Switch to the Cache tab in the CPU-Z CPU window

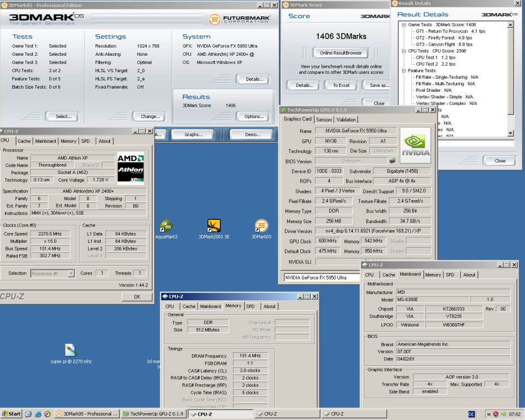[x=24, y=141]
